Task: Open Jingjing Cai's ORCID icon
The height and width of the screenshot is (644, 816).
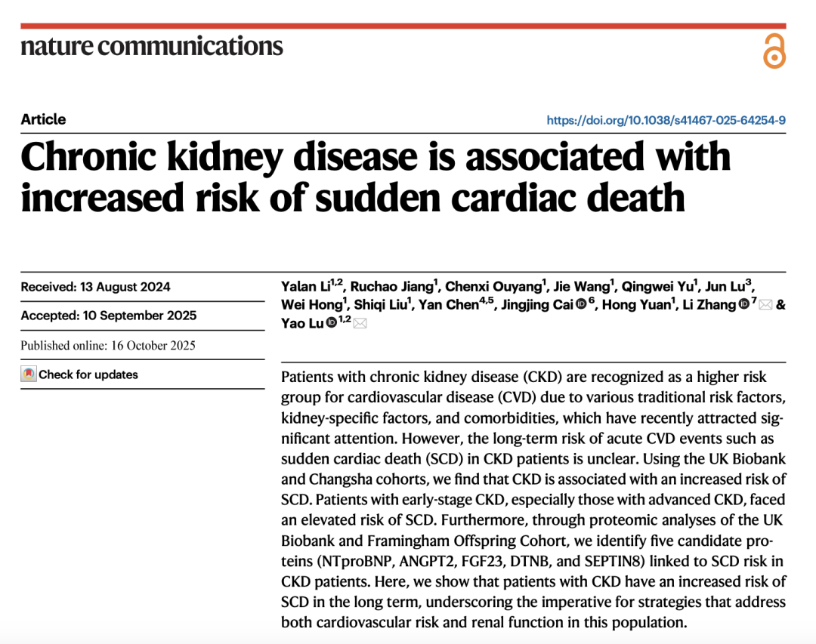Action: pyautogui.click(x=581, y=305)
